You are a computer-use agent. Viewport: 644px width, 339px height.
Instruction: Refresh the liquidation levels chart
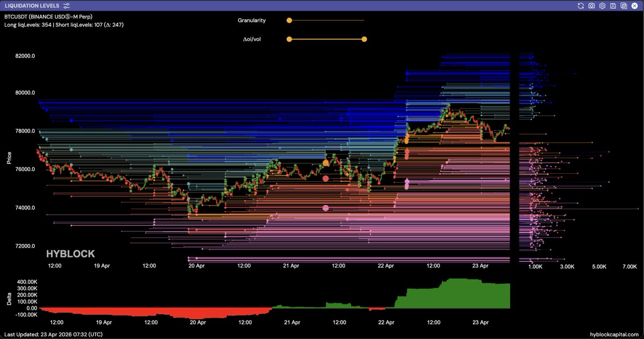coord(580,5)
